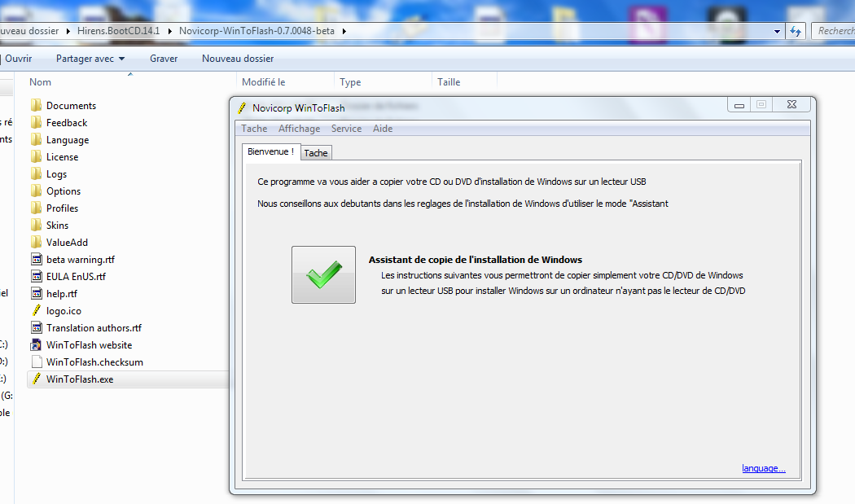Click the Rechercher search field
The width and height of the screenshot is (855, 504).
[834, 31]
